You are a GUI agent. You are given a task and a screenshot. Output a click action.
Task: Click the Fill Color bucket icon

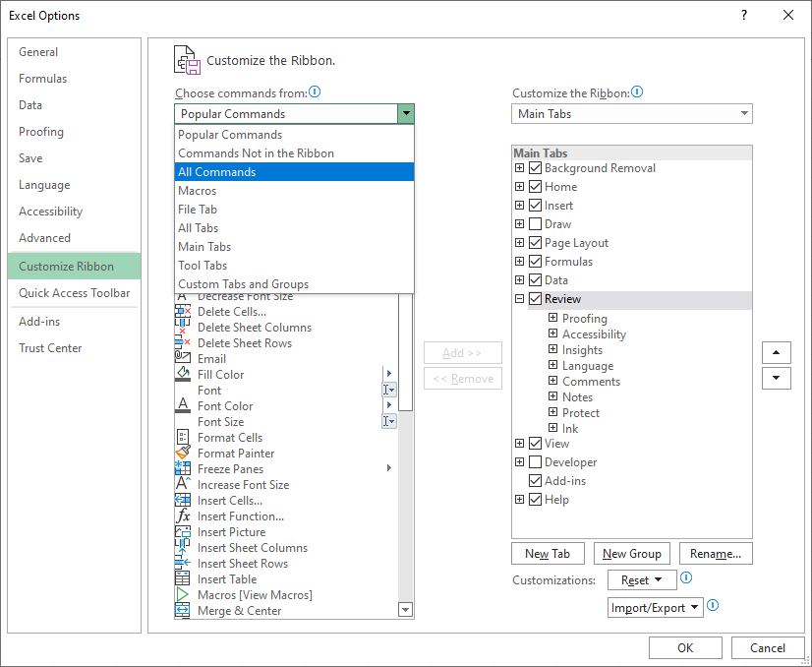[x=183, y=375]
